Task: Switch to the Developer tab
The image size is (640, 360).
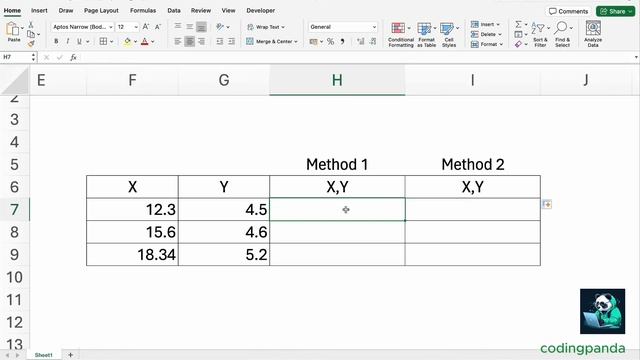Action: tap(260, 11)
